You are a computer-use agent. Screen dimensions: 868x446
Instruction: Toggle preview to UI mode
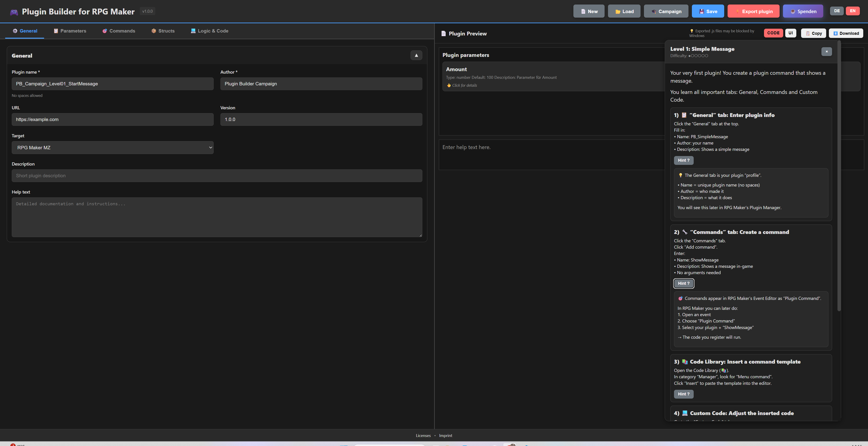coord(790,33)
